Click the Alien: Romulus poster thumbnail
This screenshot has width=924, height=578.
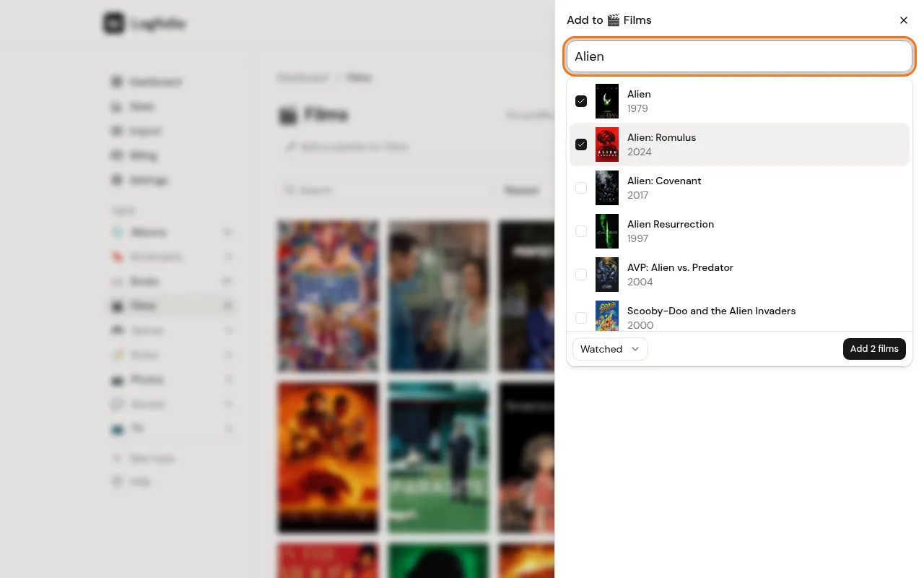pyautogui.click(x=607, y=144)
